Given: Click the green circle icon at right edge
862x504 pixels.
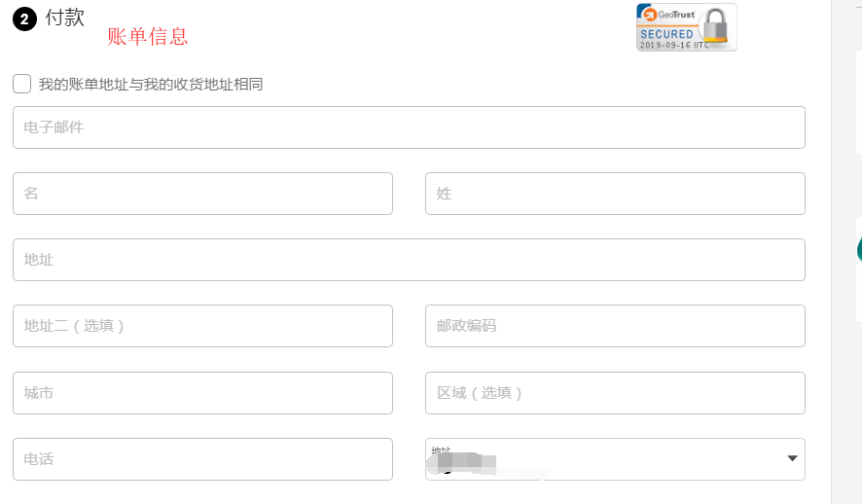Looking at the screenshot, I should point(859,251).
